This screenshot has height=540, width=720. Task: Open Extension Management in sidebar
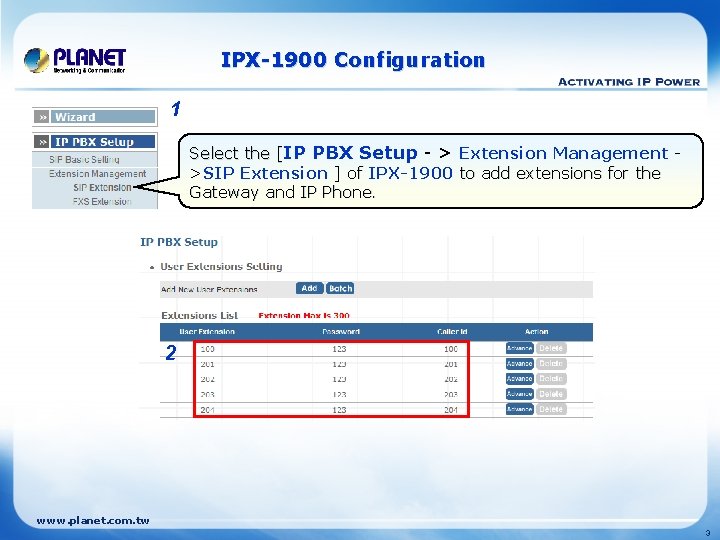[x=97, y=174]
